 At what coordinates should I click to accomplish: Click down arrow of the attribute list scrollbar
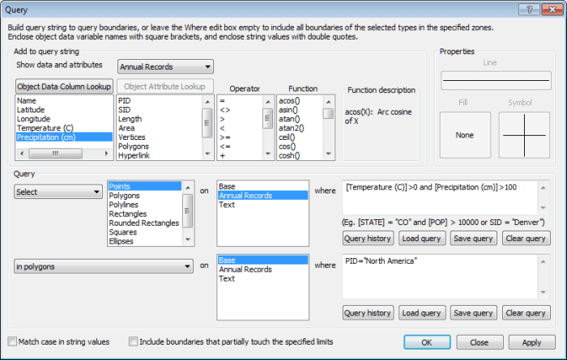207,154
